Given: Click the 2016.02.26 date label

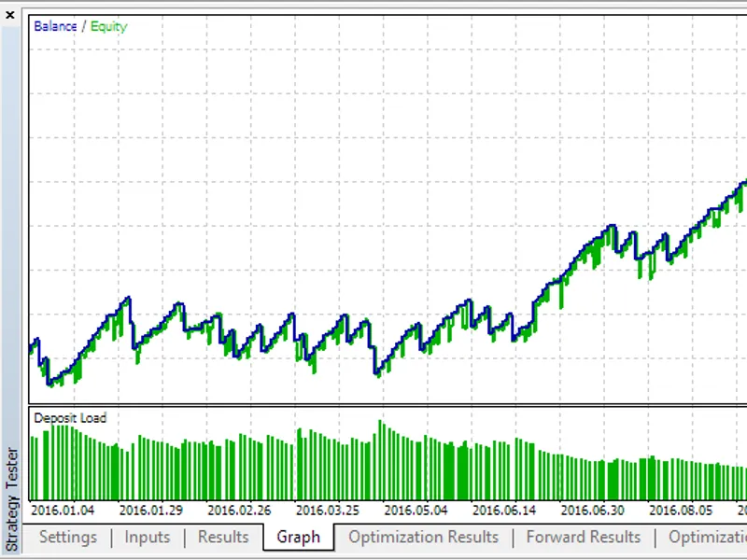Looking at the screenshot, I should coord(239,511).
